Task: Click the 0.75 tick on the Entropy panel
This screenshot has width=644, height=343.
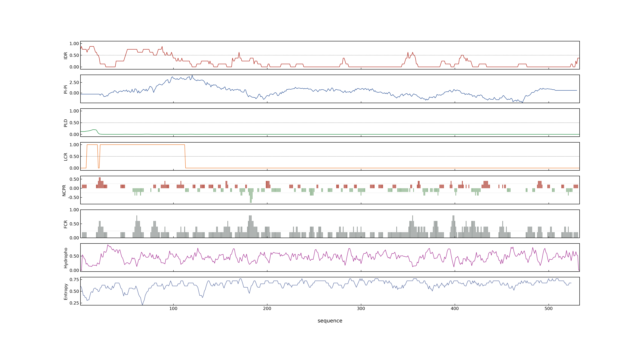Action: click(74, 280)
